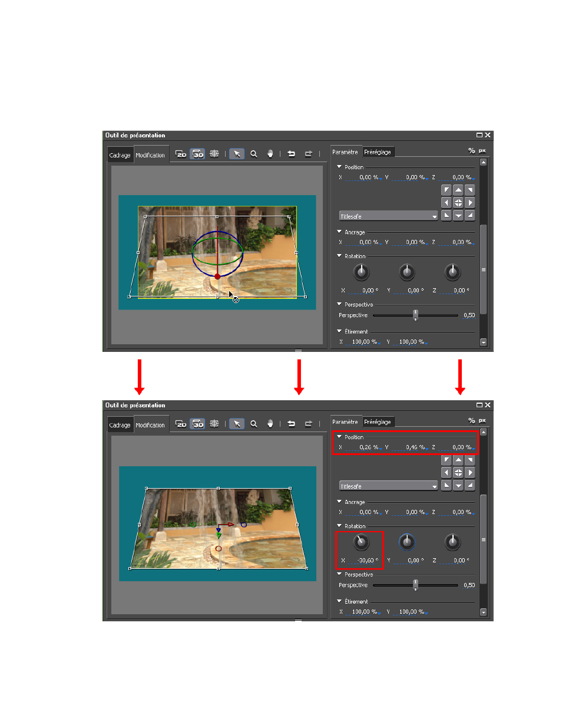562x728 pixels.
Task: Click the scrollbar down arrow in upper window
Action: coord(484,342)
